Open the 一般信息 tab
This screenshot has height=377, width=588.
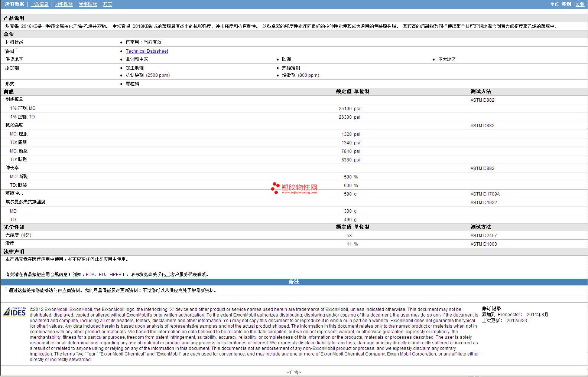tap(39, 4)
